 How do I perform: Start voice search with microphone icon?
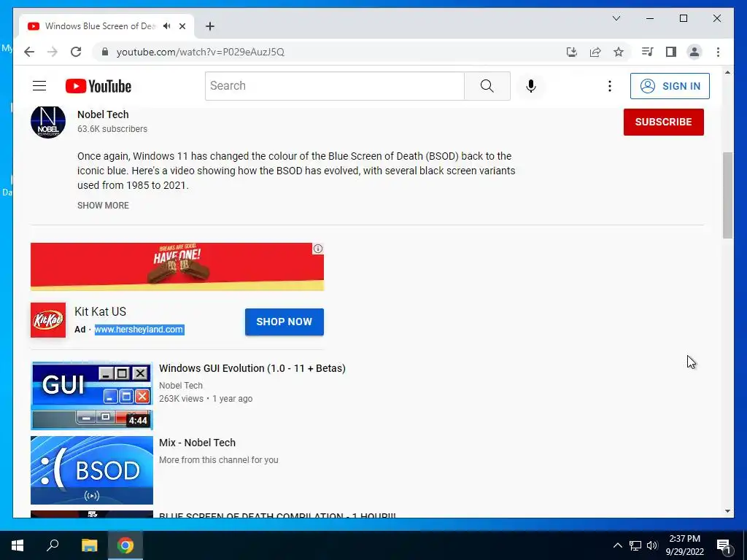coord(531,86)
